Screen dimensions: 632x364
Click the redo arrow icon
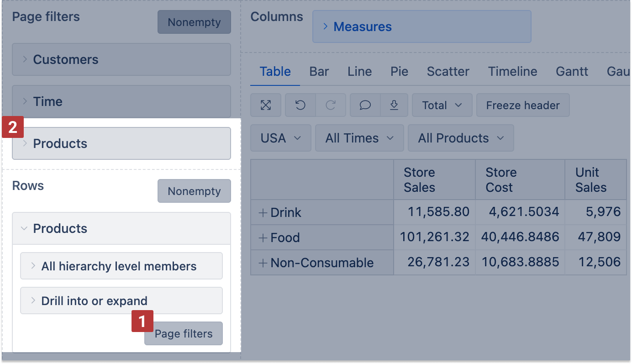pos(331,106)
